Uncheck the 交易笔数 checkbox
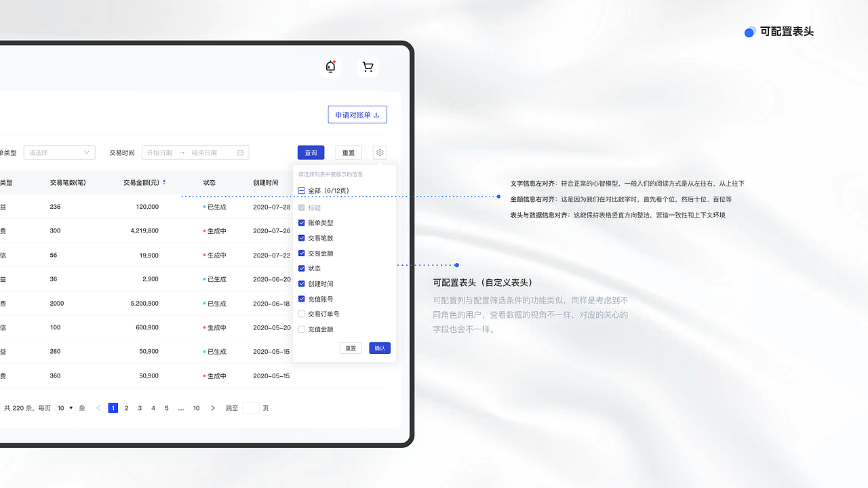The image size is (868, 488). click(302, 238)
